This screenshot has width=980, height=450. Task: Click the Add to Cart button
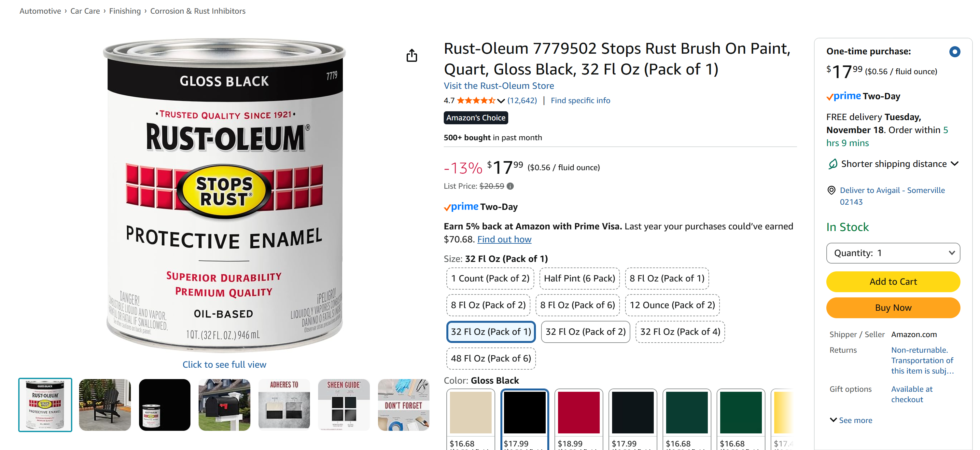pyautogui.click(x=893, y=282)
